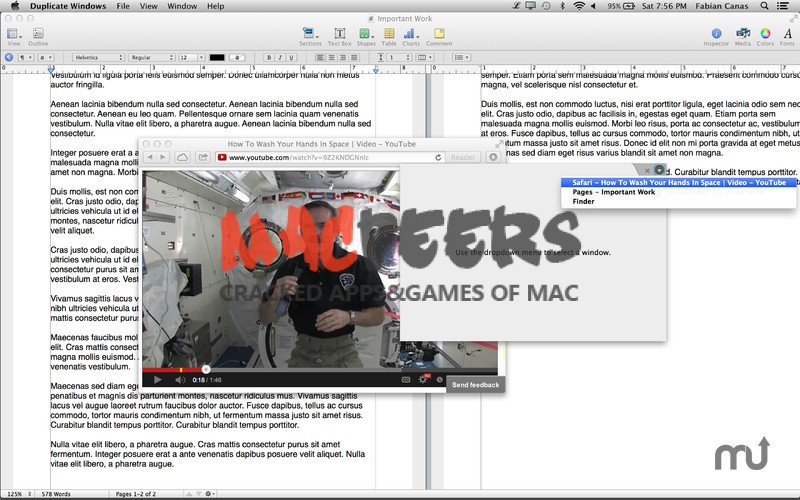This screenshot has width=800, height=500.
Task: Click the Watch Later clock icon
Action: tap(439, 380)
